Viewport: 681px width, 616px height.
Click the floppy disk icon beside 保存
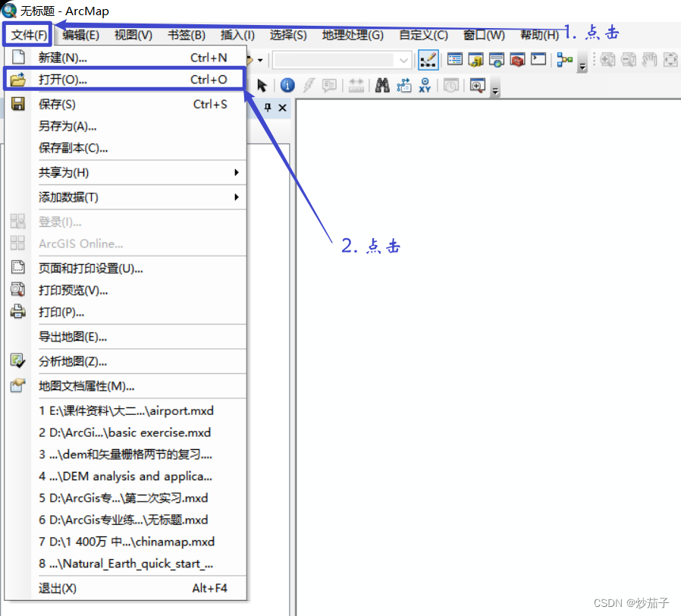pyautogui.click(x=17, y=104)
